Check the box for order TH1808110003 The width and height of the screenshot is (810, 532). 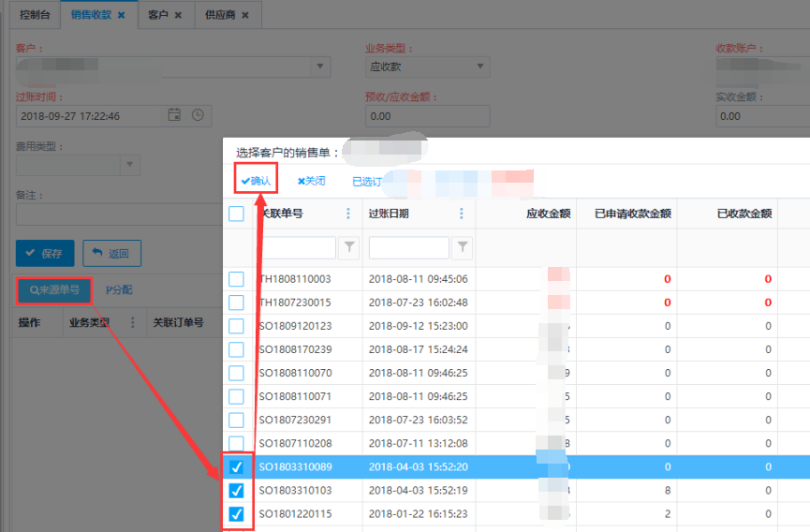tap(236, 279)
